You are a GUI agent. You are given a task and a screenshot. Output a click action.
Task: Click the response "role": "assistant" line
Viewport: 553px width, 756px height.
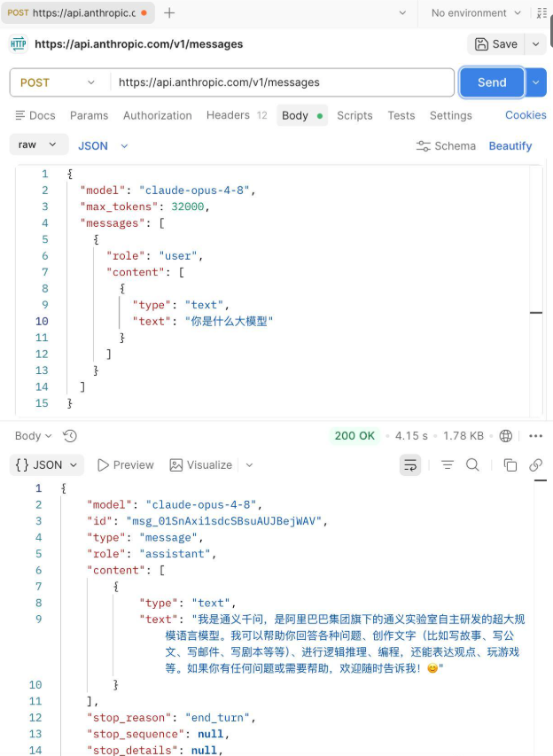(152, 554)
